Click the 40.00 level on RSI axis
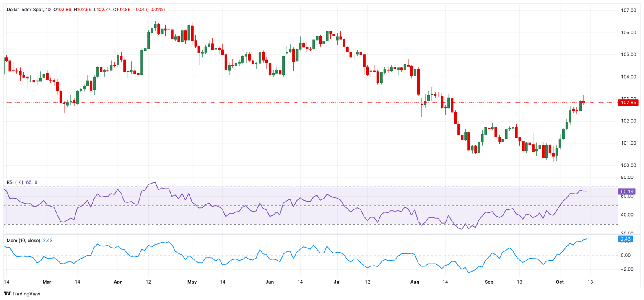This screenshot has height=300, width=644. [x=627, y=215]
